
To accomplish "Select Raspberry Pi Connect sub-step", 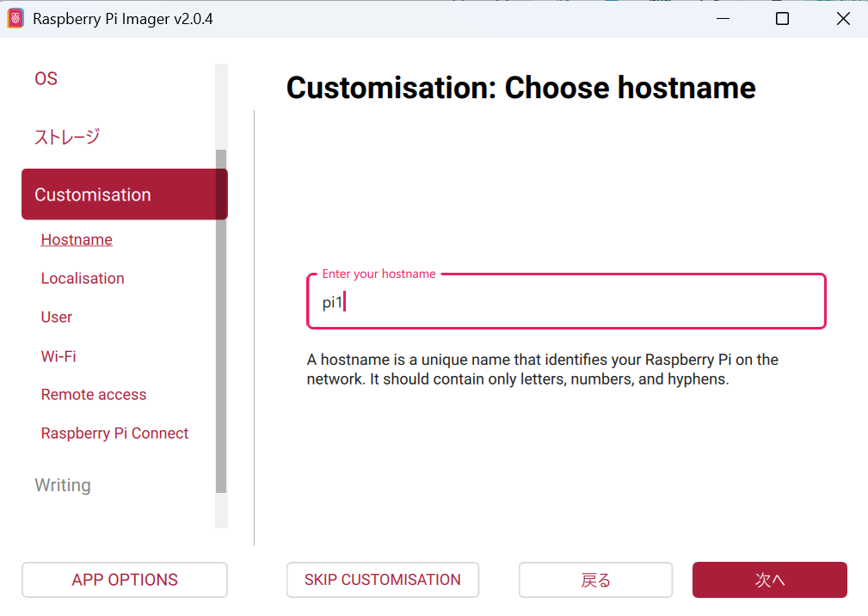I will click(x=114, y=434).
